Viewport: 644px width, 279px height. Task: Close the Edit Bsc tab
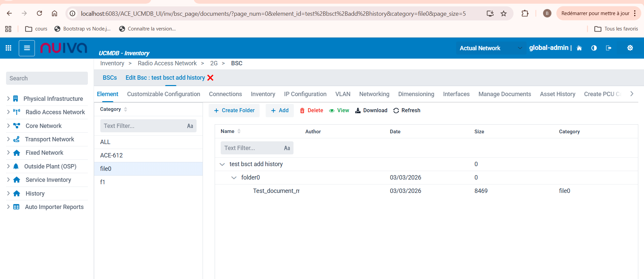[210, 78]
